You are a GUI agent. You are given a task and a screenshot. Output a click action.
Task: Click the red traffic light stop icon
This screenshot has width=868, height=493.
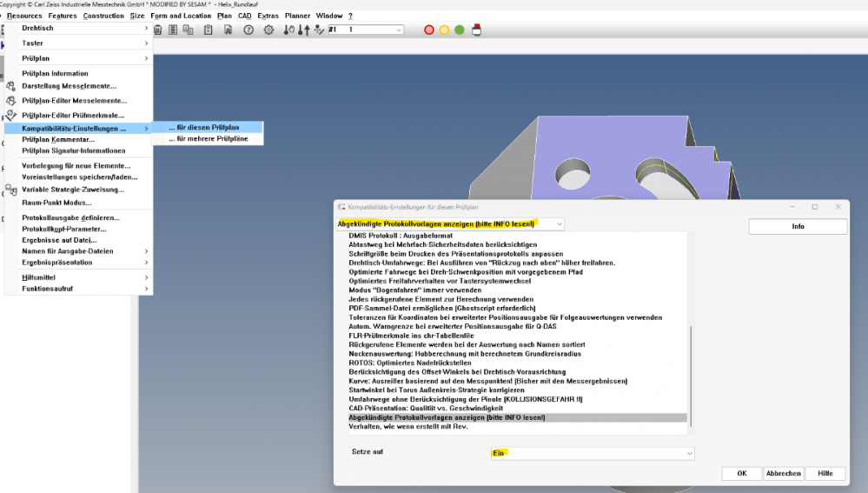[x=429, y=30]
